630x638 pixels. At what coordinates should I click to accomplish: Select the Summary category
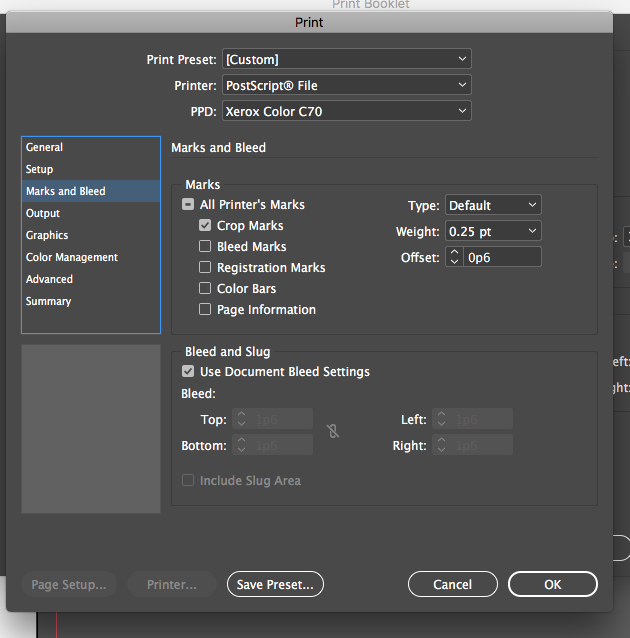click(x=91, y=301)
